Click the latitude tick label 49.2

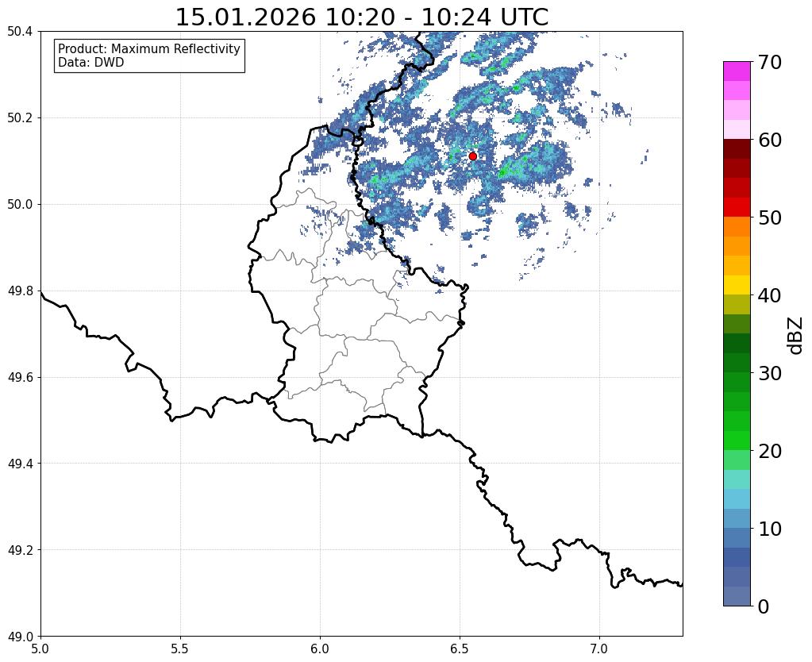20,549
